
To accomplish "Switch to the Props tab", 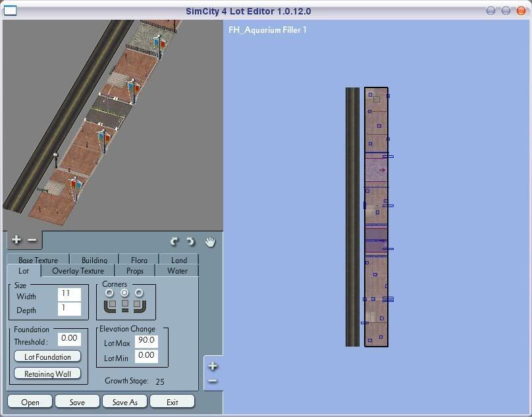I will [x=135, y=271].
